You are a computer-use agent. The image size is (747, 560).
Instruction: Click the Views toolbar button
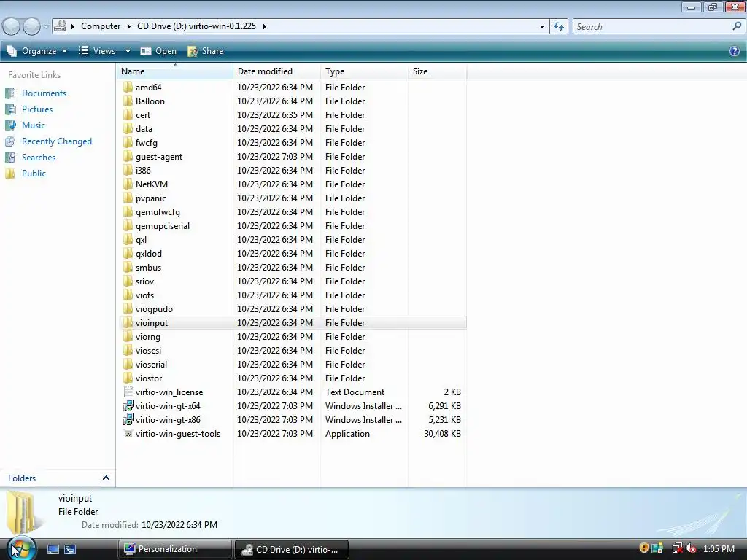pyautogui.click(x=97, y=51)
